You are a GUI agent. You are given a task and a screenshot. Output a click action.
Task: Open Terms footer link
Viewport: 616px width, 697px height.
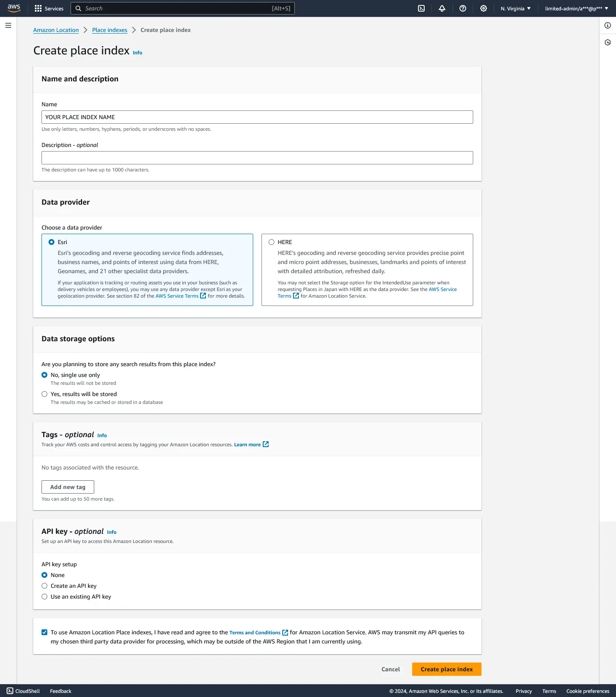point(549,691)
